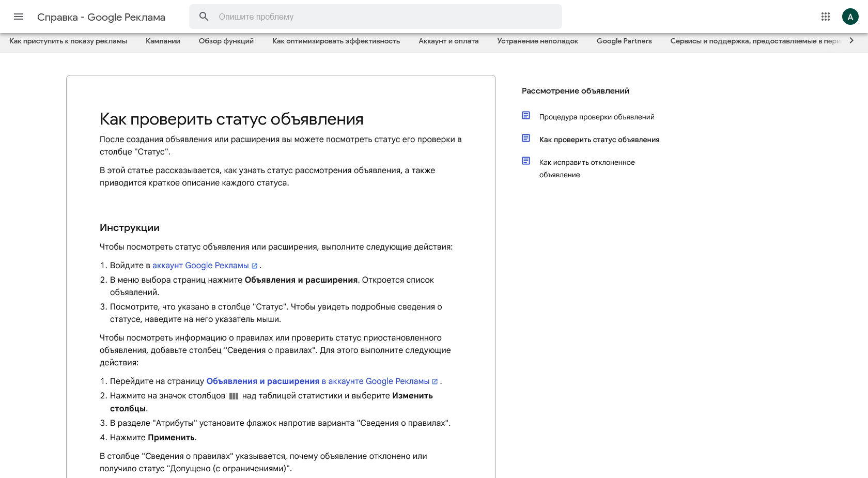Open 'Как исправить отклоненное объявление' article
868x478 pixels.
click(x=587, y=168)
